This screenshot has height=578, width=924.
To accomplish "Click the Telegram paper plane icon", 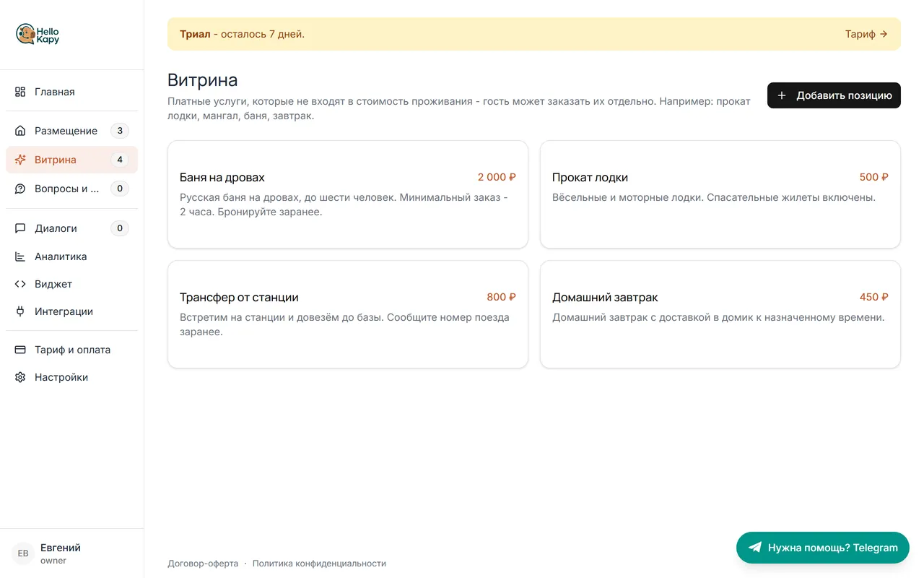I will [755, 548].
